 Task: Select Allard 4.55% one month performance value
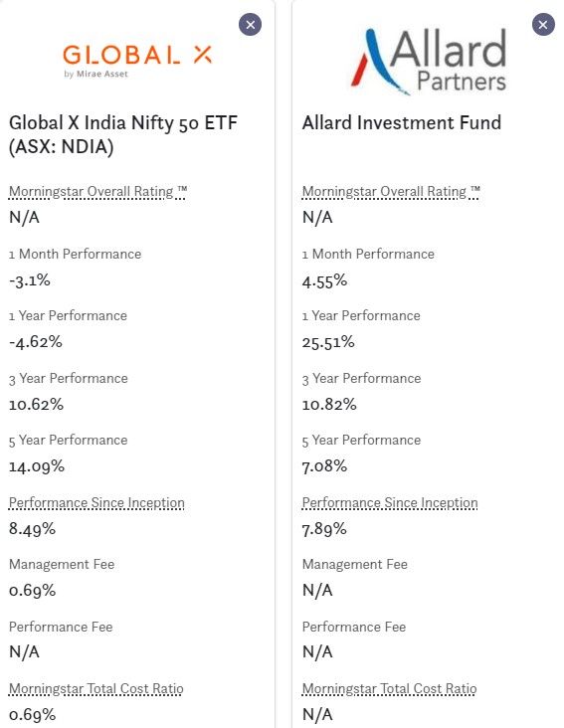tap(324, 280)
